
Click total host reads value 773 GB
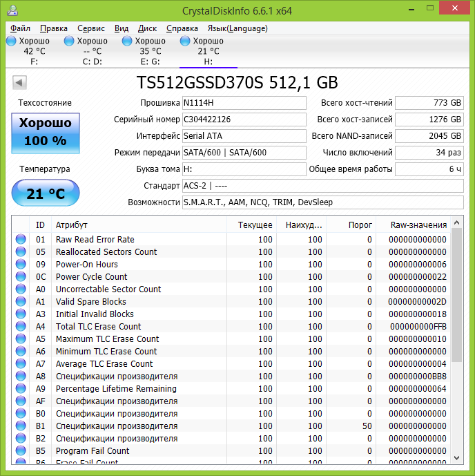[x=429, y=103]
